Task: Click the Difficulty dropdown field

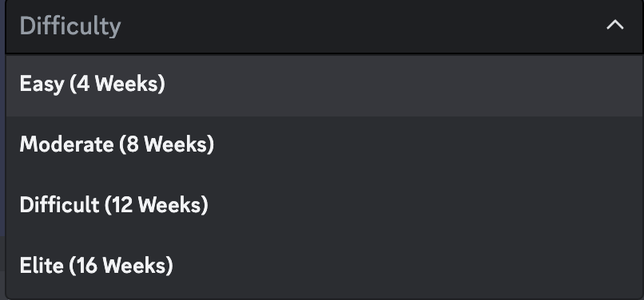Action: (324, 26)
